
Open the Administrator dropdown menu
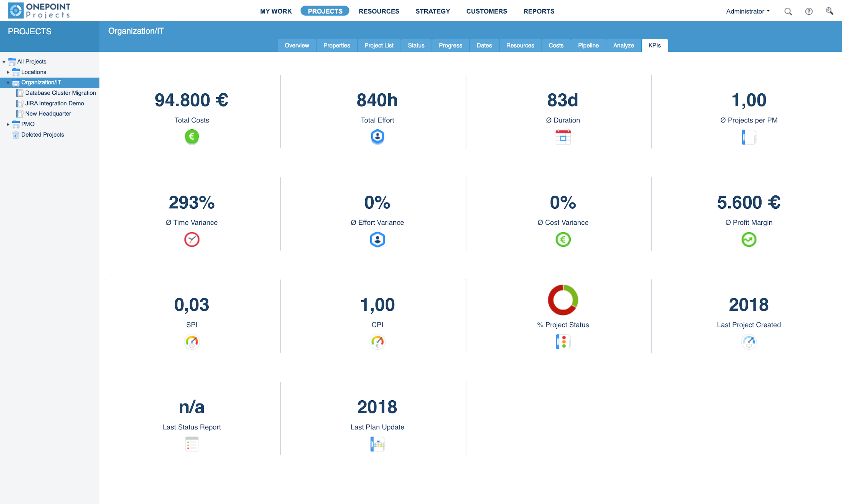tap(747, 11)
